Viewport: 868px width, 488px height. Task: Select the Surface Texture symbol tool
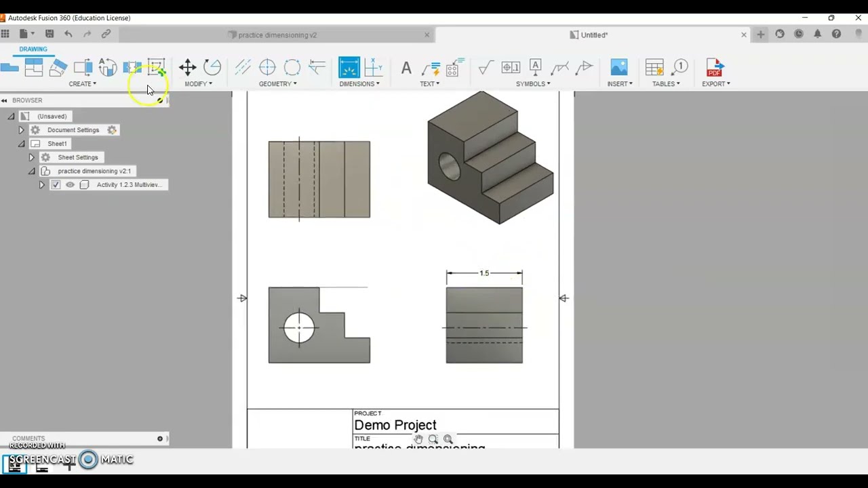pos(486,67)
